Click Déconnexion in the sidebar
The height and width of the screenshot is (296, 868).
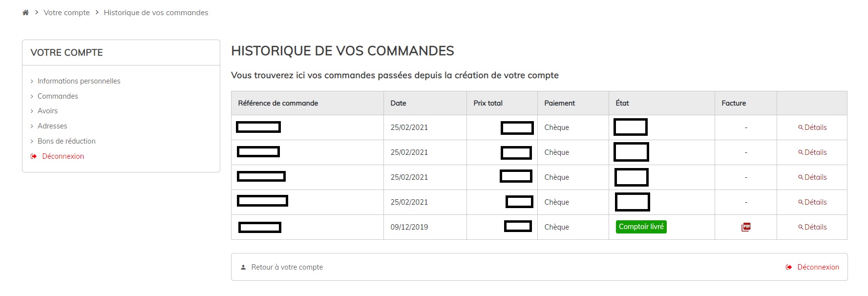click(62, 156)
